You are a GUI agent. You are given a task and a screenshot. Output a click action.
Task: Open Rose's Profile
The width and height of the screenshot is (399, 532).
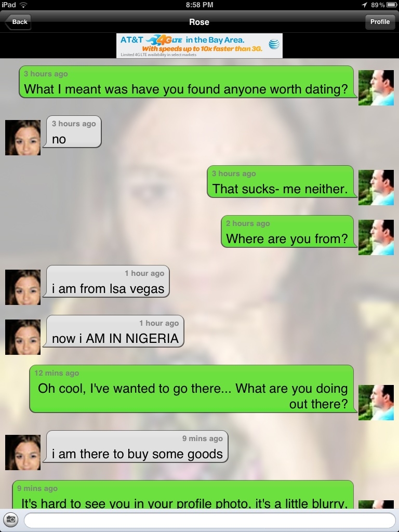pyautogui.click(x=380, y=22)
